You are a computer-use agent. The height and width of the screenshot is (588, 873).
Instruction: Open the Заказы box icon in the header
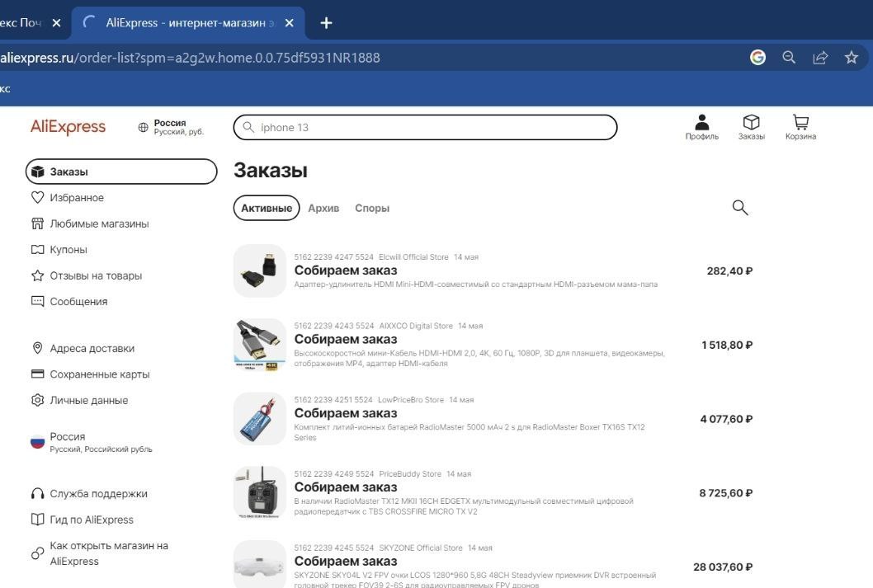coord(751,127)
